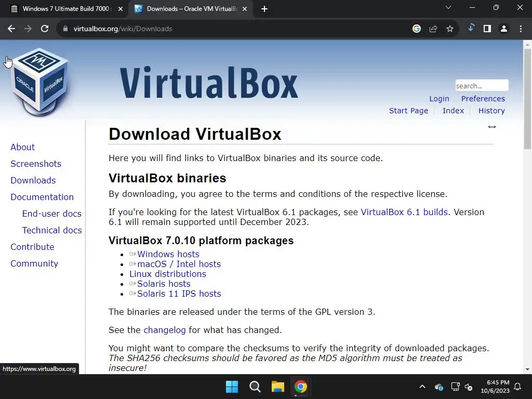Image resolution: width=532 pixels, height=399 pixels.
Task: Click the padlock site info icon
Action: click(x=65, y=29)
